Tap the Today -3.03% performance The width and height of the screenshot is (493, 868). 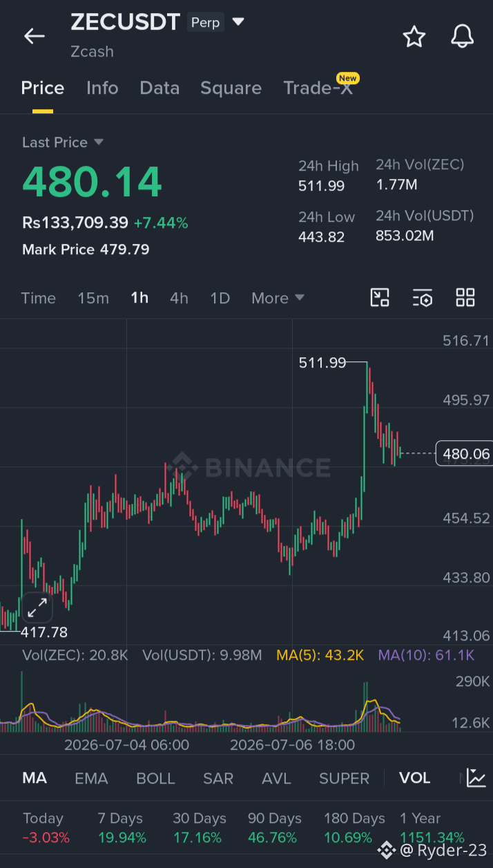[46, 828]
